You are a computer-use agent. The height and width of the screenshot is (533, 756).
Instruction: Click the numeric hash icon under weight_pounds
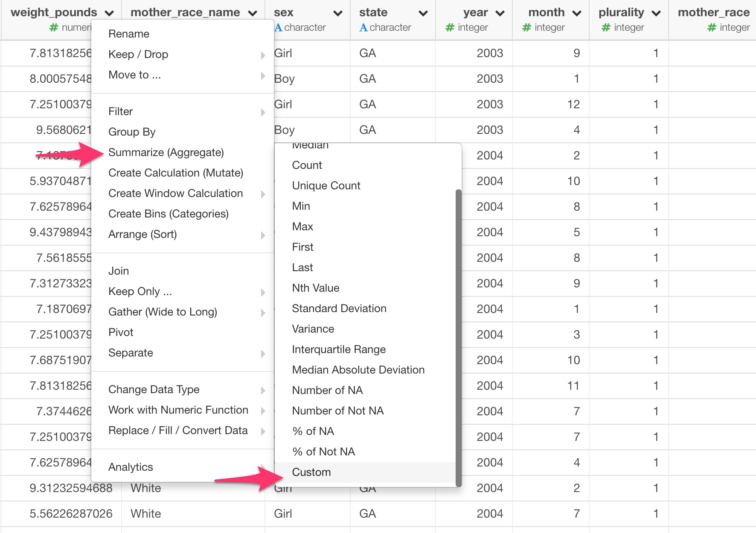tap(54, 28)
